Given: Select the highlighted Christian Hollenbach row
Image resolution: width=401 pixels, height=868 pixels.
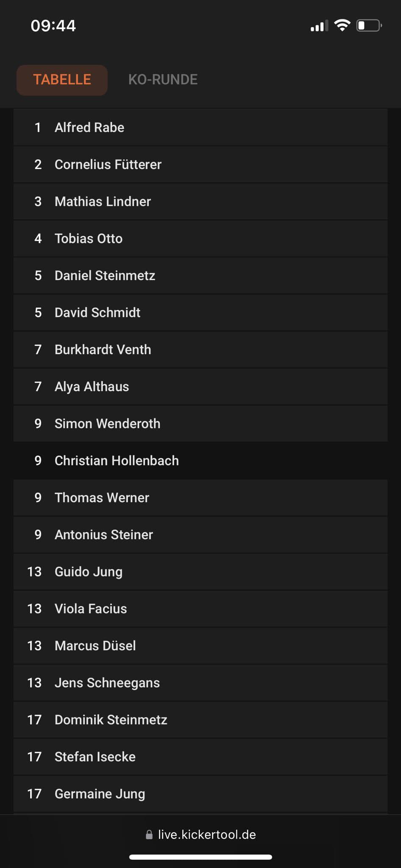Looking at the screenshot, I should [x=200, y=461].
